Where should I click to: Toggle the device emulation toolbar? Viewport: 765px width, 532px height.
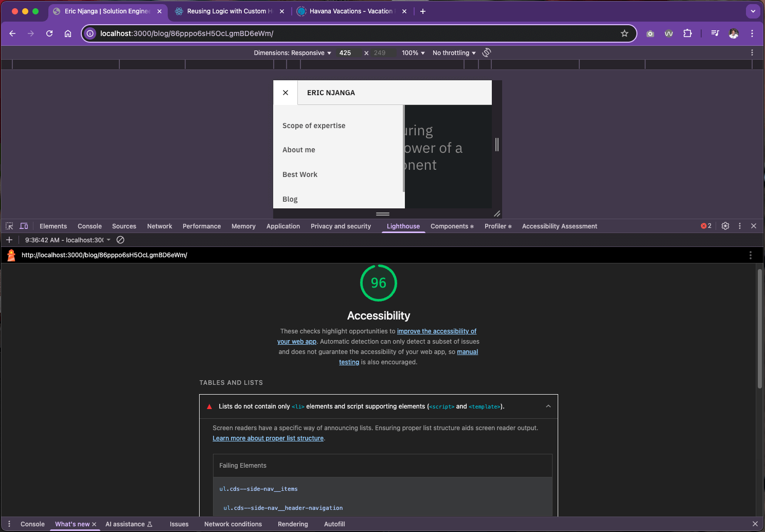click(24, 226)
